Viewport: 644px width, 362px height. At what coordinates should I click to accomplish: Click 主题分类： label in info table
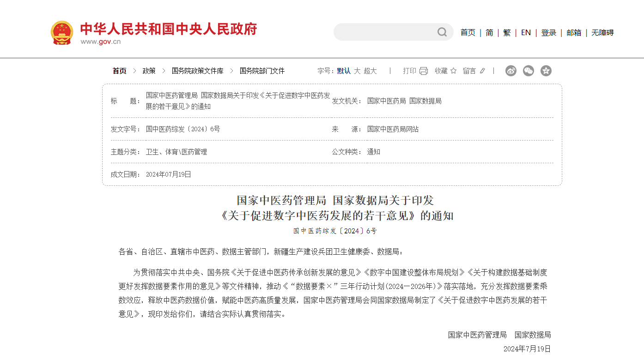pyautogui.click(x=126, y=152)
